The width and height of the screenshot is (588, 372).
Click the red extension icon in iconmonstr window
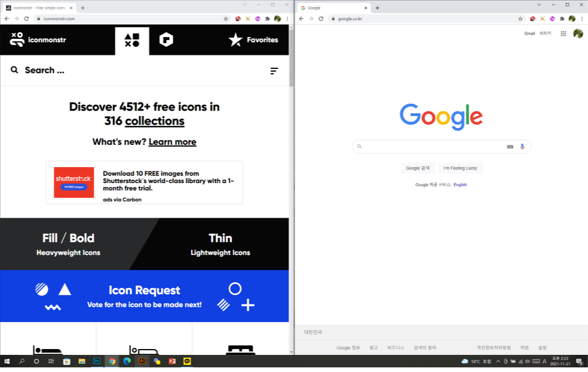click(x=238, y=18)
